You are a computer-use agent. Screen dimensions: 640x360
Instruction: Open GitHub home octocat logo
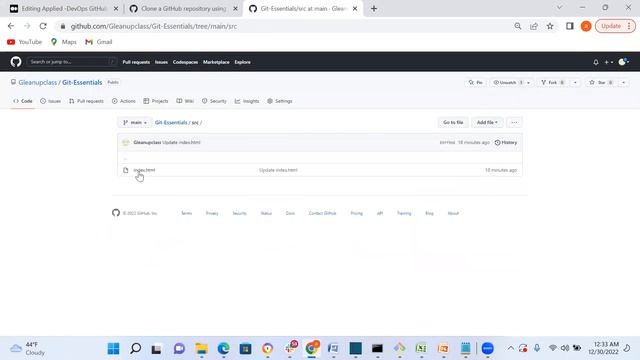16,62
